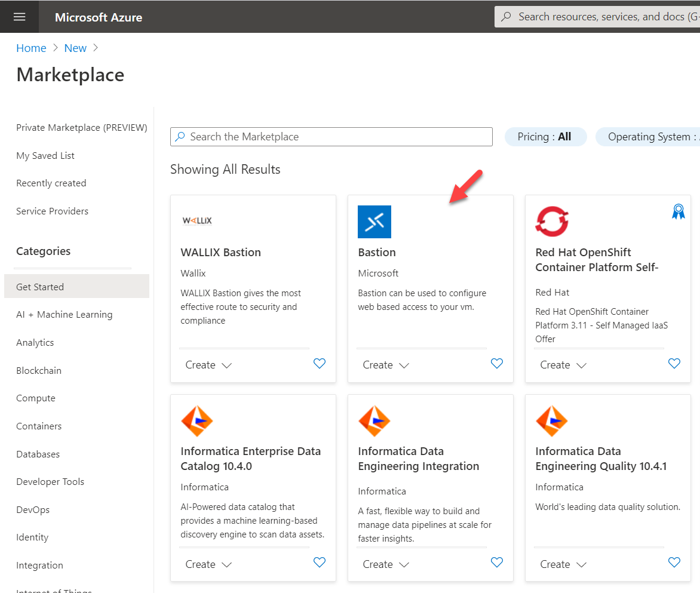The width and height of the screenshot is (700, 593).
Task: Open the WALLIX Bastion offer title
Action: 220,252
